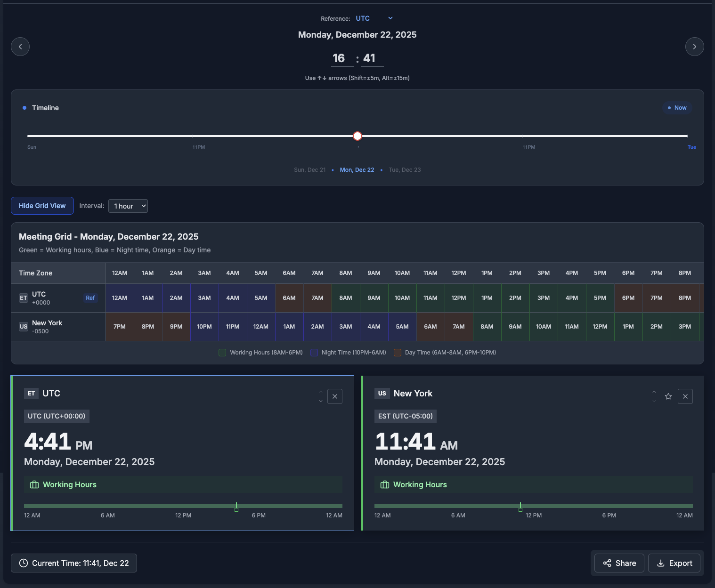Select Tue, Dec 23 in timeline
This screenshot has width=715, height=588.
405,170
